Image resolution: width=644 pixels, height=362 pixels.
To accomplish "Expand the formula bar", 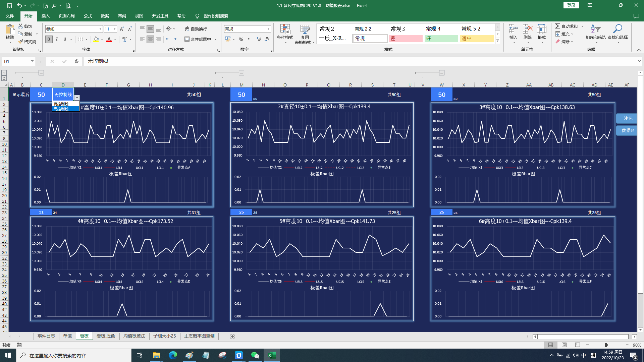I will [x=639, y=61].
